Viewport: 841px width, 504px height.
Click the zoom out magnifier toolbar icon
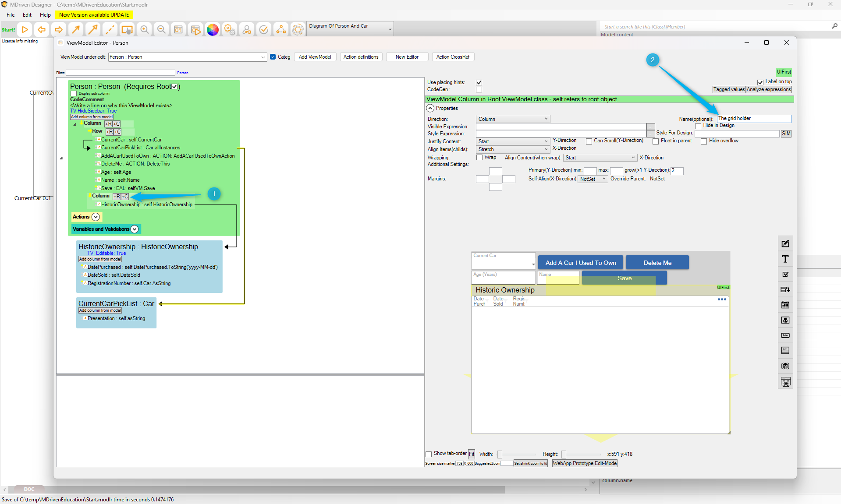[x=161, y=29]
